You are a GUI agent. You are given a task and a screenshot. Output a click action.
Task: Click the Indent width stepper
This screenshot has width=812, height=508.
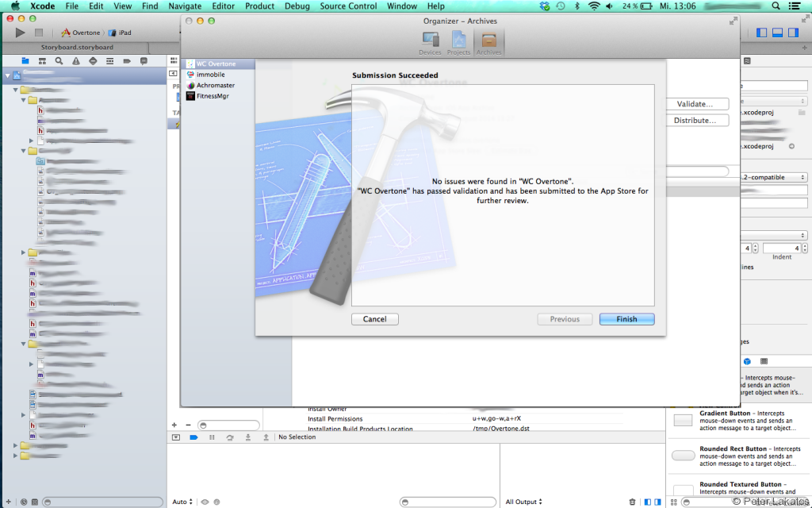click(805, 248)
